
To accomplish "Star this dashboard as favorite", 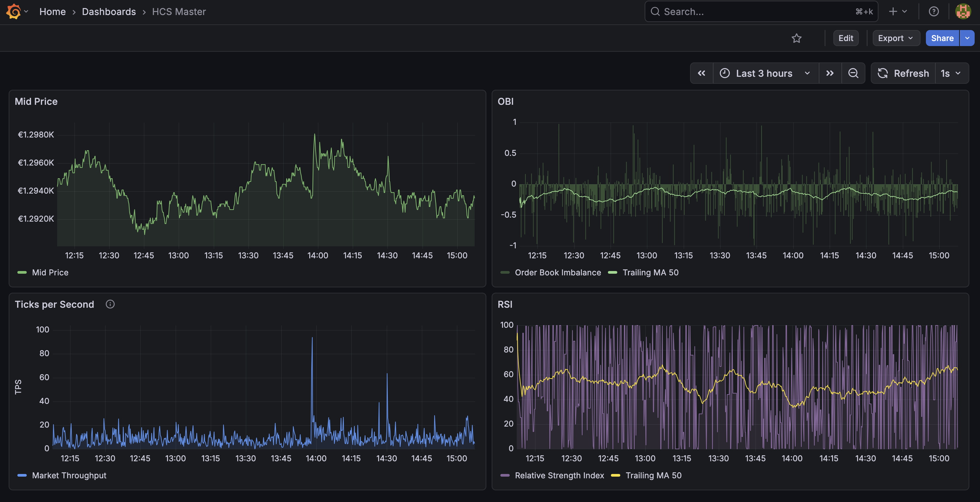I will pyautogui.click(x=796, y=38).
